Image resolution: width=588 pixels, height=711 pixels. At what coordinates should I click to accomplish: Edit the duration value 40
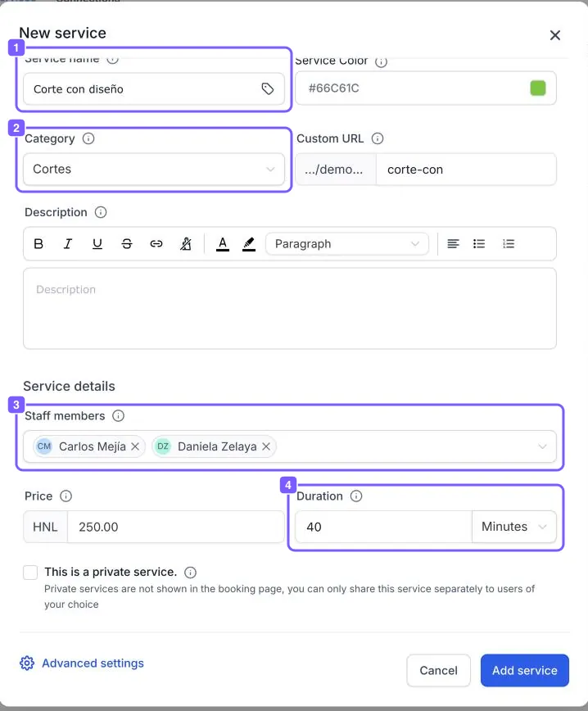[x=383, y=527]
